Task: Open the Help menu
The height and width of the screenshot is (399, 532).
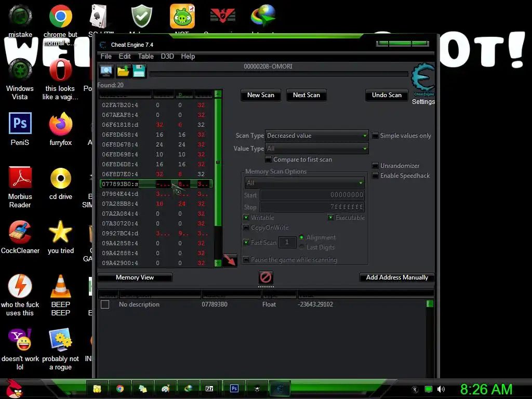Action: tap(188, 56)
